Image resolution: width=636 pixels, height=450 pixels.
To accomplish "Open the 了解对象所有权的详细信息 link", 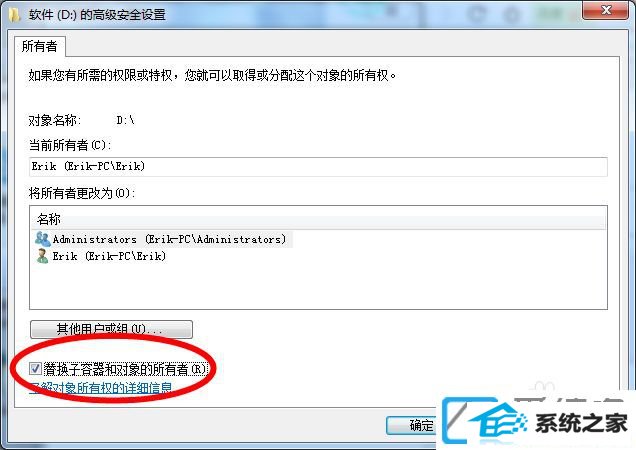I will (x=101, y=388).
